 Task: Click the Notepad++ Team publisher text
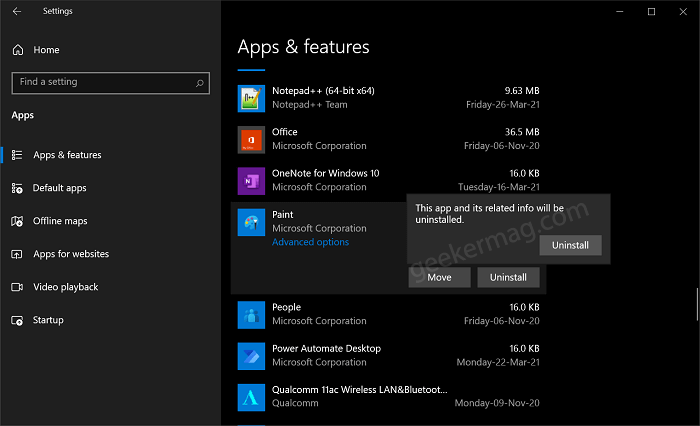point(310,104)
